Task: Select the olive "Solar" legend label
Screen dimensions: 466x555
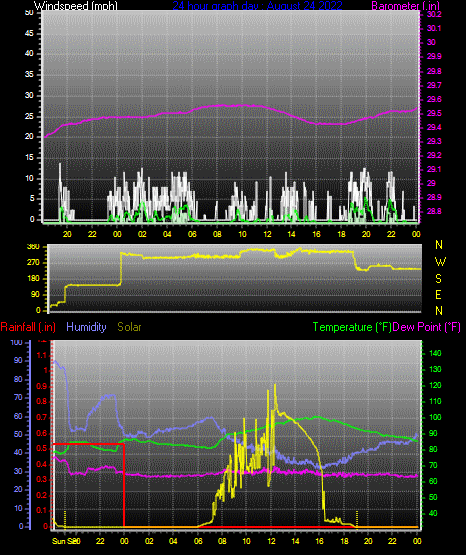Action: click(129, 327)
